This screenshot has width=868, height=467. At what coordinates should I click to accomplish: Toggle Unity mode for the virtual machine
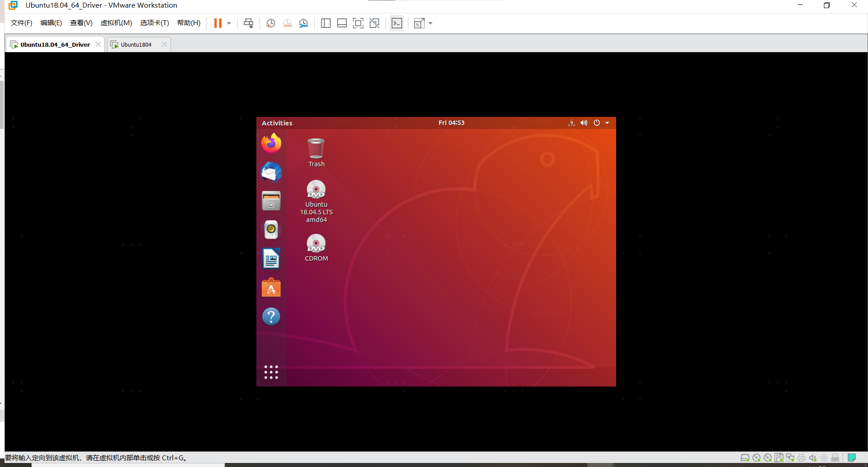tap(374, 23)
